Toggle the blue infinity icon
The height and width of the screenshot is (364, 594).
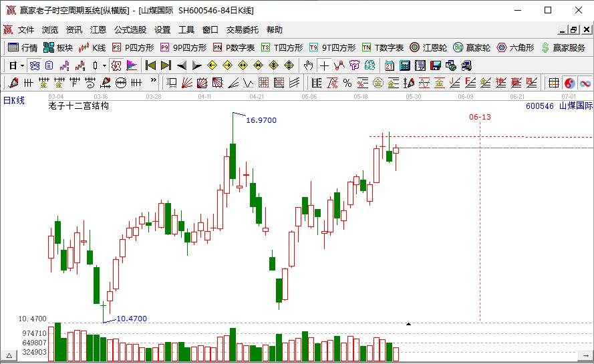[585, 83]
